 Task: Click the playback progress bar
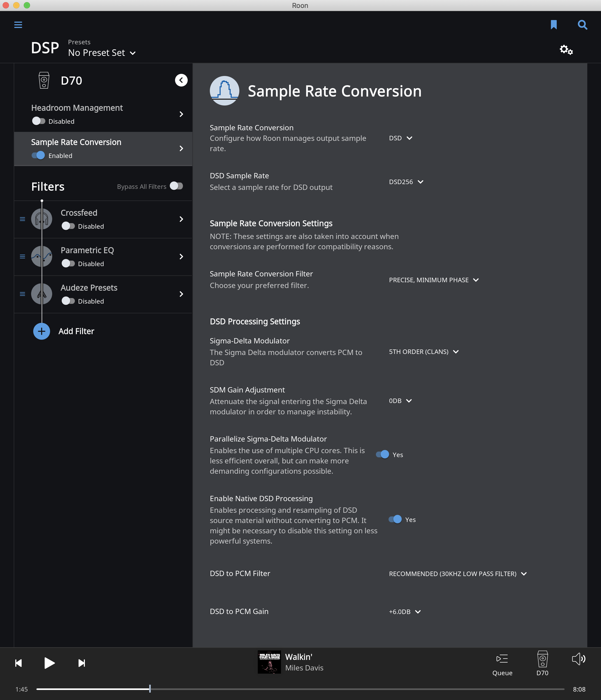(x=300, y=689)
